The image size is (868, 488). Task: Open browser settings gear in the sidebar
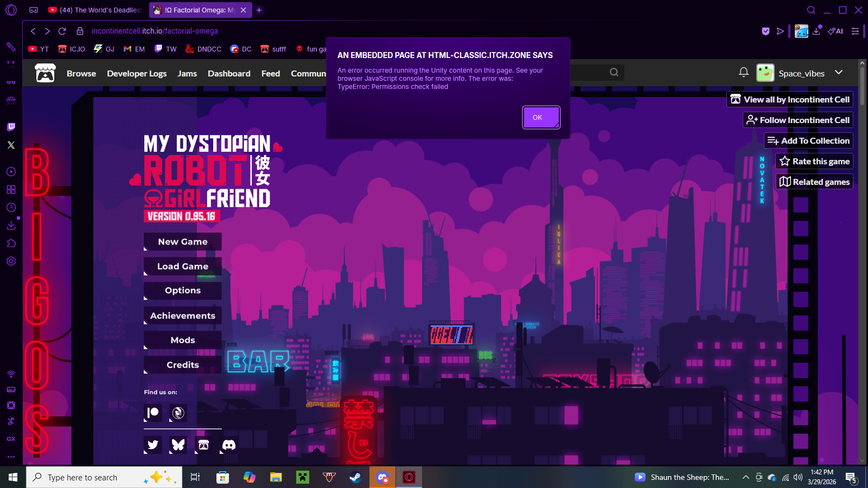tap(11, 261)
